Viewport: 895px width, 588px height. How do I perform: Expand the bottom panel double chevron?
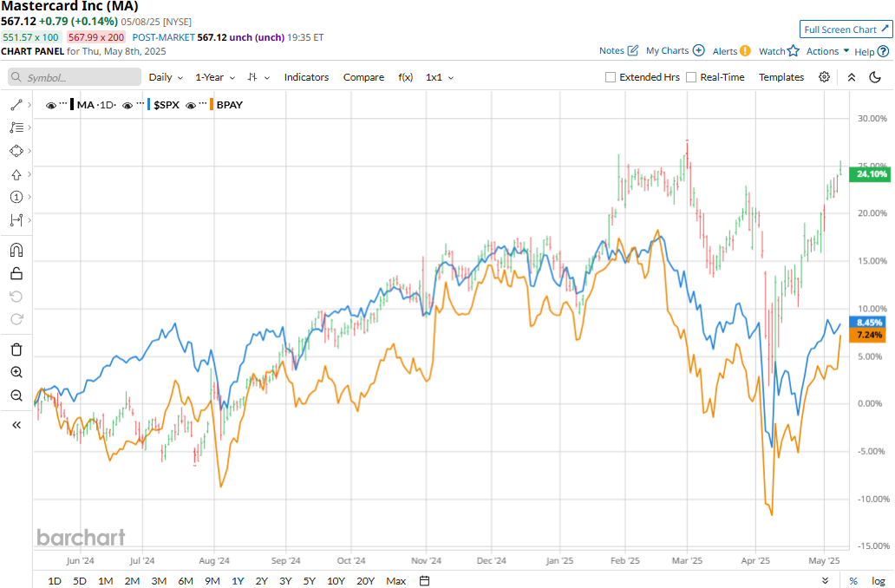pos(826,580)
